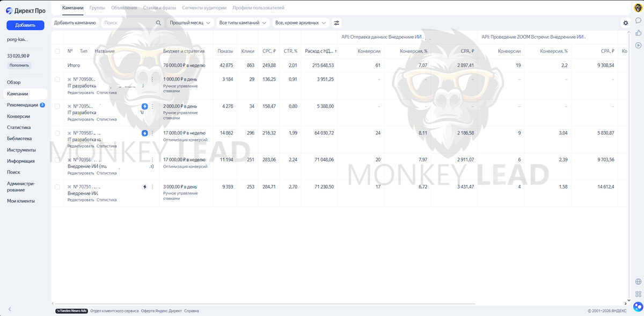
Task: Click lightning icon in the 14 862 impressions row
Action: 145,133
